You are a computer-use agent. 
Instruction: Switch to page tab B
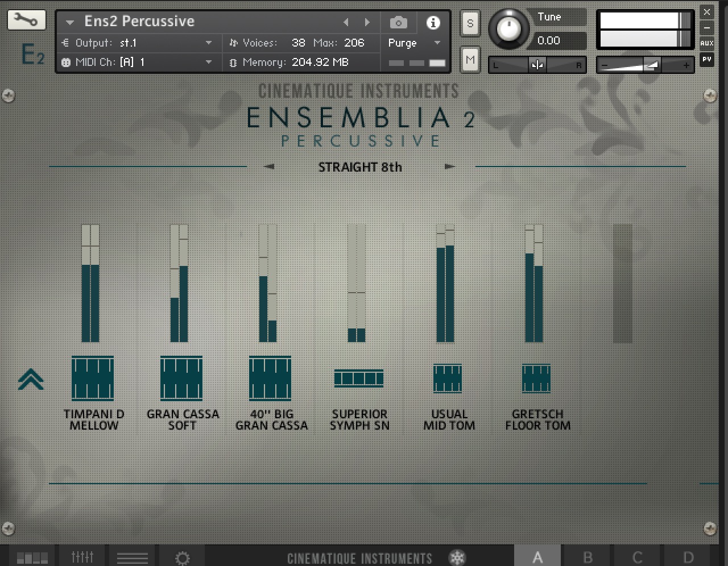[x=587, y=558]
